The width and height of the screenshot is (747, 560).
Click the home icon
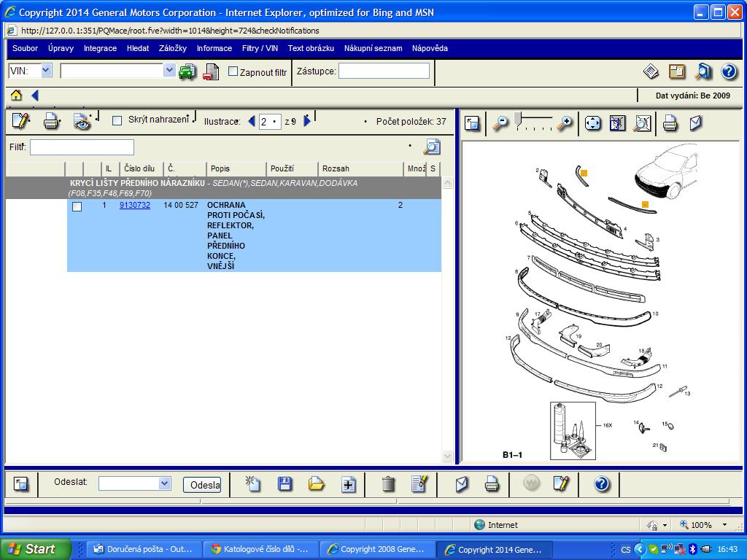(16, 96)
